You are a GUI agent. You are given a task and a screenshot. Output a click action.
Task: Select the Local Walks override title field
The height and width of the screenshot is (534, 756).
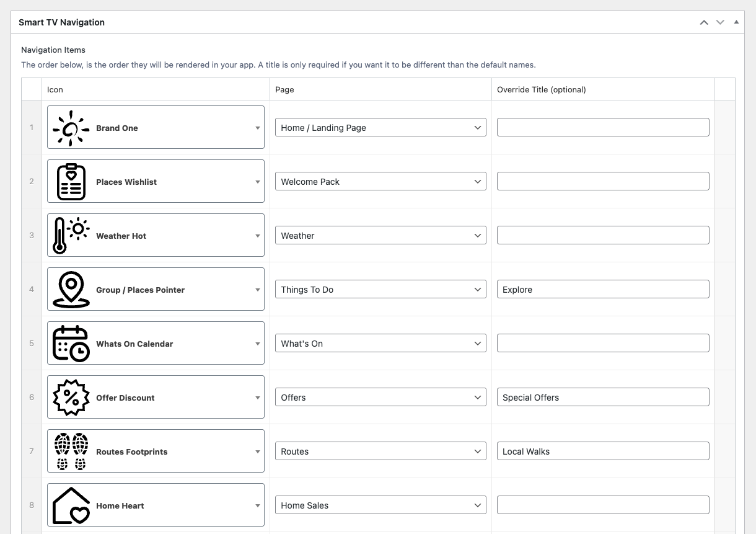coord(602,452)
